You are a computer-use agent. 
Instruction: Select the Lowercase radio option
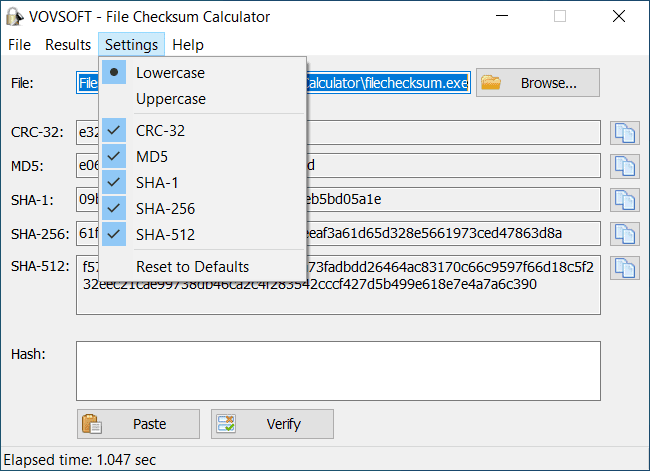pyautogui.click(x=203, y=73)
